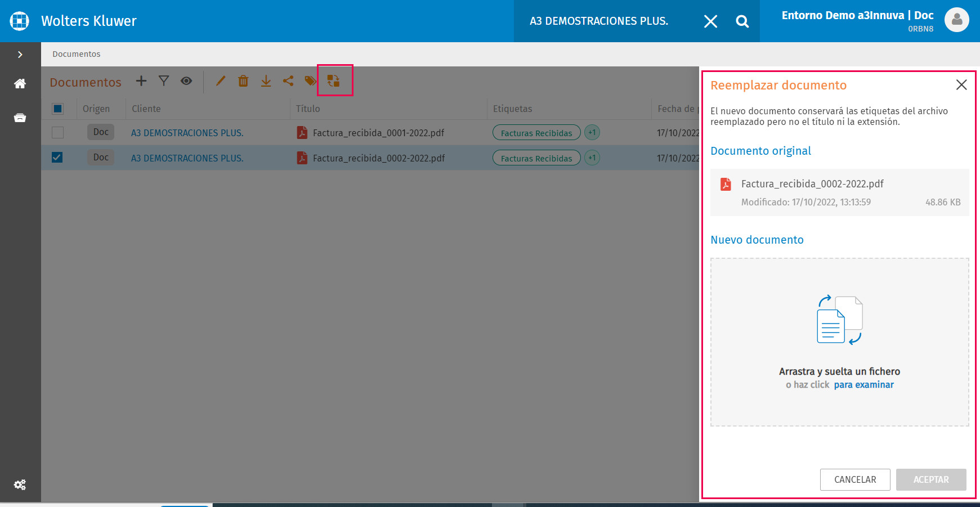This screenshot has width=980, height=507.
Task: Open settings gears in sidebar
Action: pyautogui.click(x=20, y=484)
